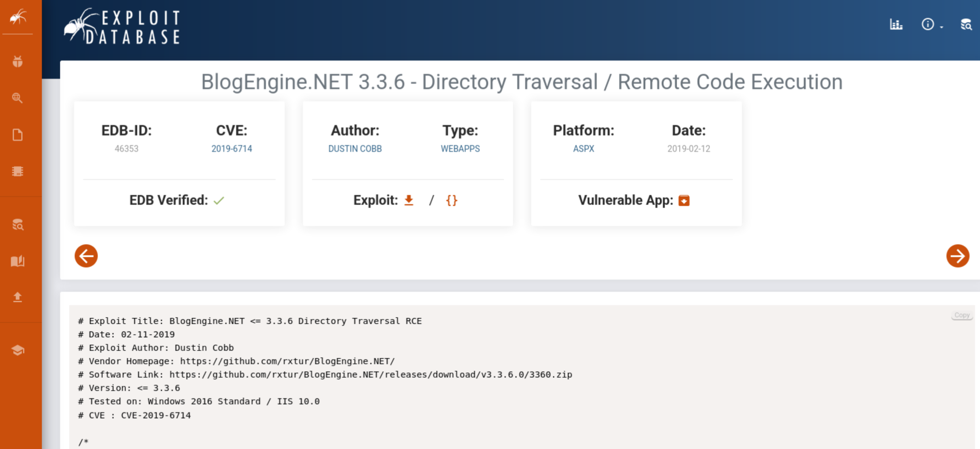
Task: Click the spider logo in the sidebar
Action: tap(18, 17)
